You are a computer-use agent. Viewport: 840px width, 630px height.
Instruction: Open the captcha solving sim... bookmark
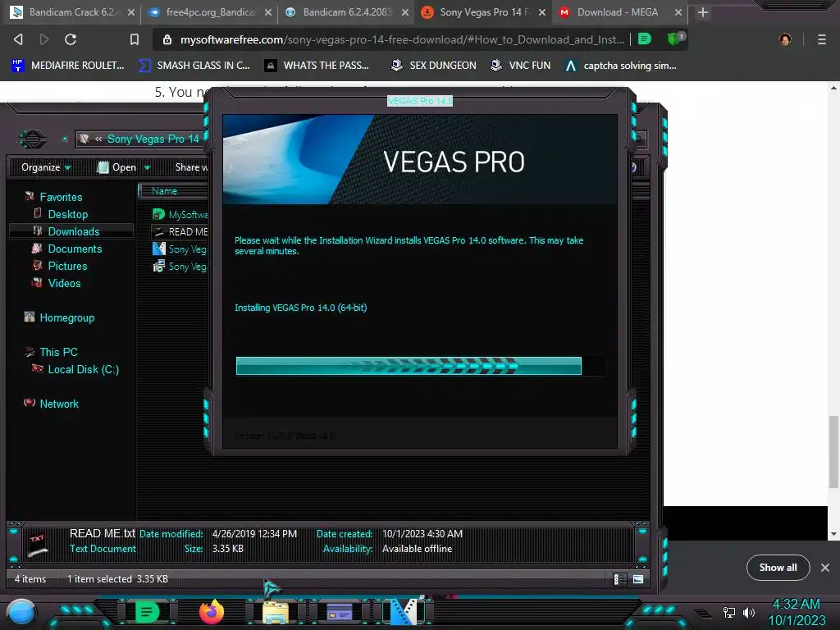pos(621,66)
